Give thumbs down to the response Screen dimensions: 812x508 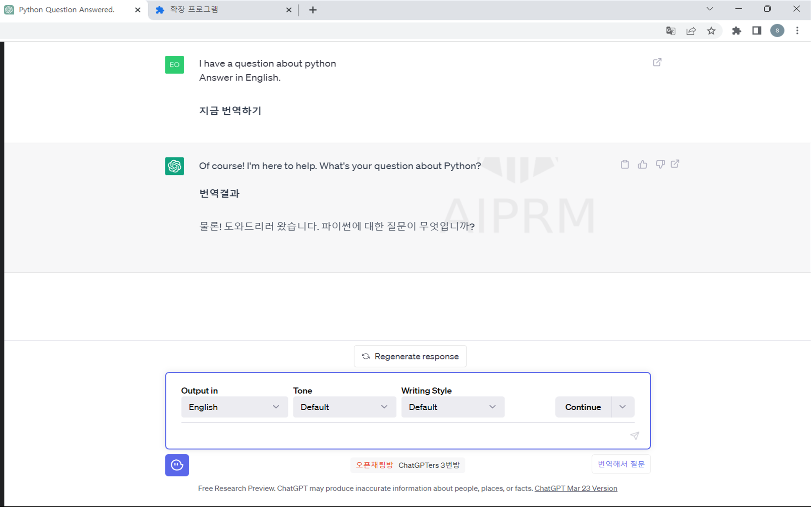click(x=660, y=164)
